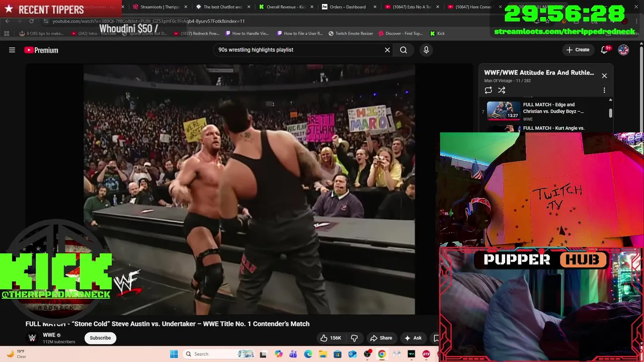Subscribe to the WWE channel
This screenshot has height=362, width=644.
[100, 338]
